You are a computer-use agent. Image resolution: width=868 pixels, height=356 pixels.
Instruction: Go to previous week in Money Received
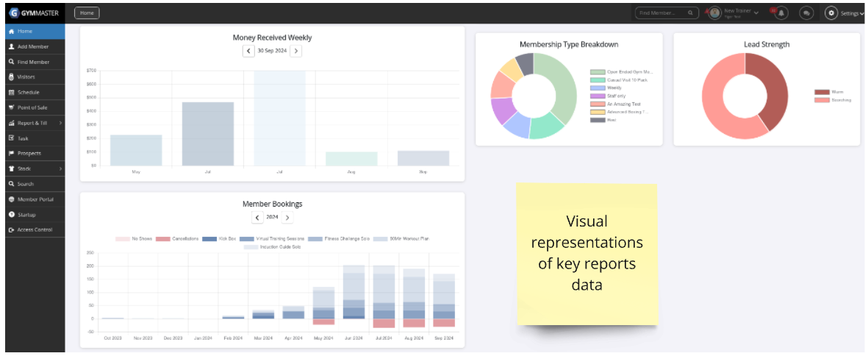pyautogui.click(x=248, y=51)
